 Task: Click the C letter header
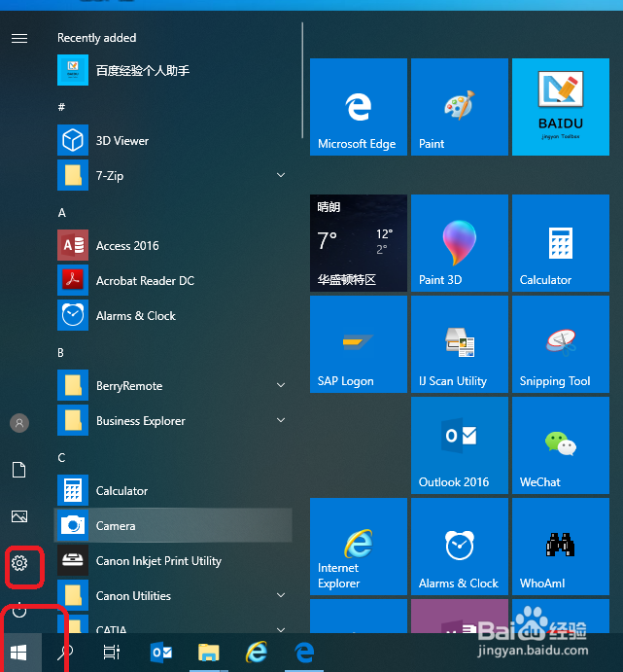(x=61, y=457)
